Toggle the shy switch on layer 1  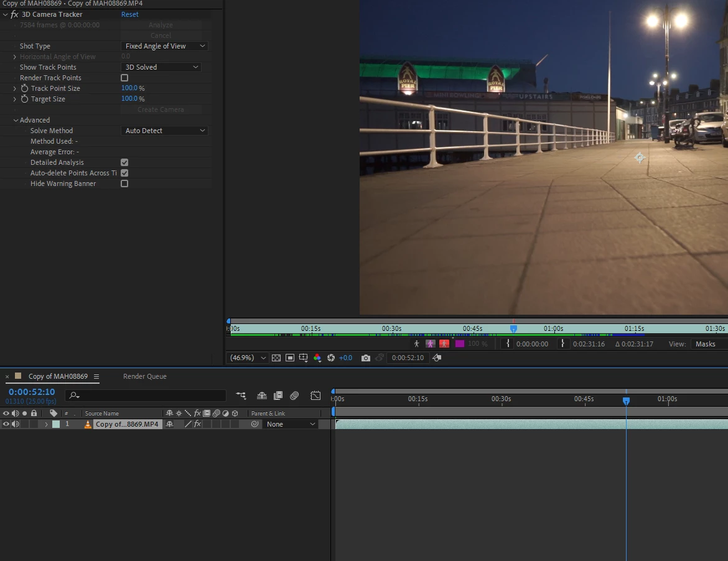pos(169,424)
